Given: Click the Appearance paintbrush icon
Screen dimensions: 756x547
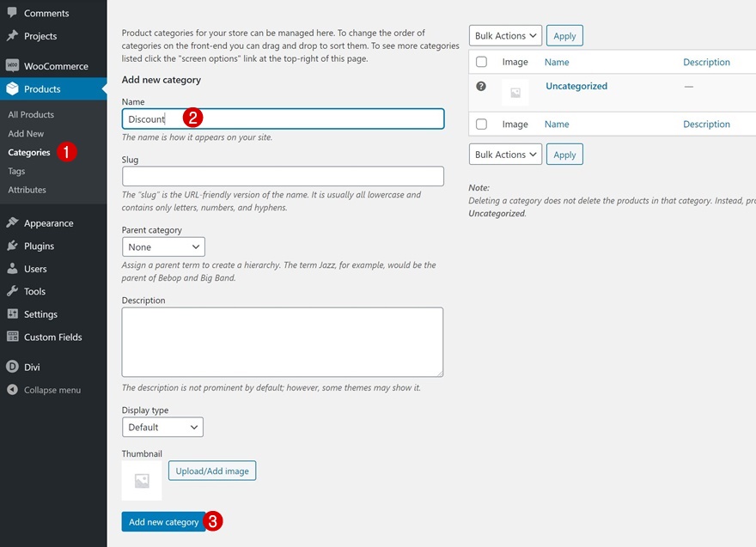Looking at the screenshot, I should pos(12,223).
